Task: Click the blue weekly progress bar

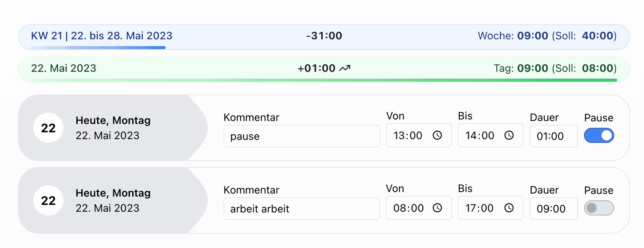Action: (98, 48)
